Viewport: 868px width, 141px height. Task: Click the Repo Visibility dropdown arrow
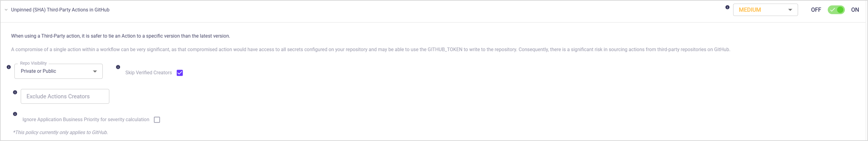click(x=95, y=71)
